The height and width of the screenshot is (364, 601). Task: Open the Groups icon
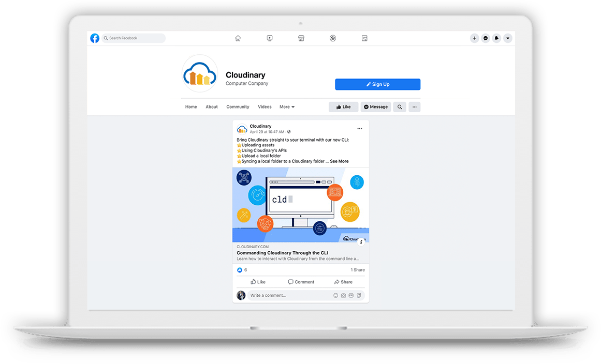(x=333, y=38)
